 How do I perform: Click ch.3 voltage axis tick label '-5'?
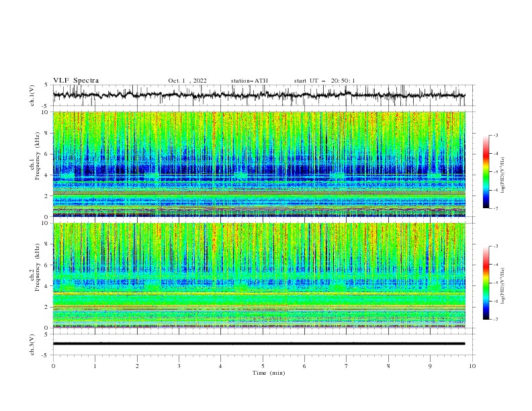(46, 355)
